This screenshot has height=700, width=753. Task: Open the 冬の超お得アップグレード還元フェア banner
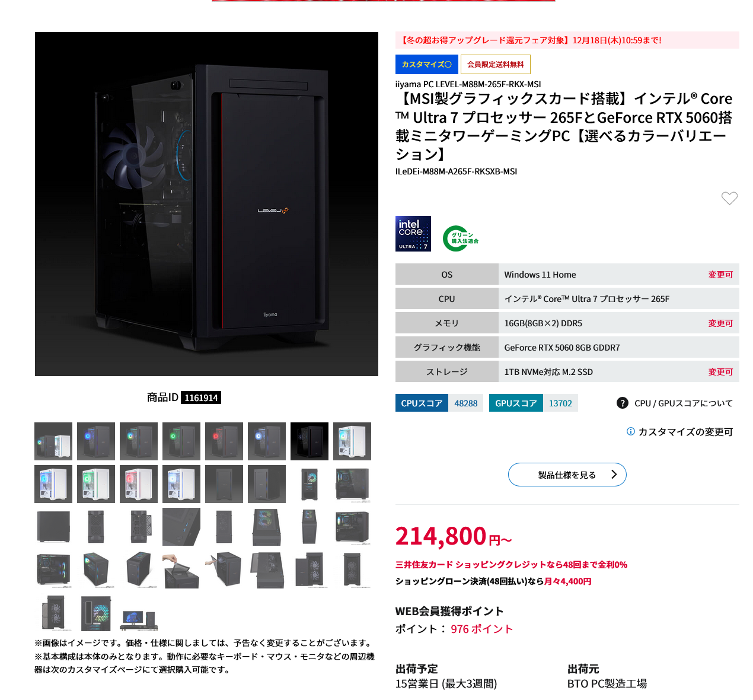pyautogui.click(x=567, y=40)
